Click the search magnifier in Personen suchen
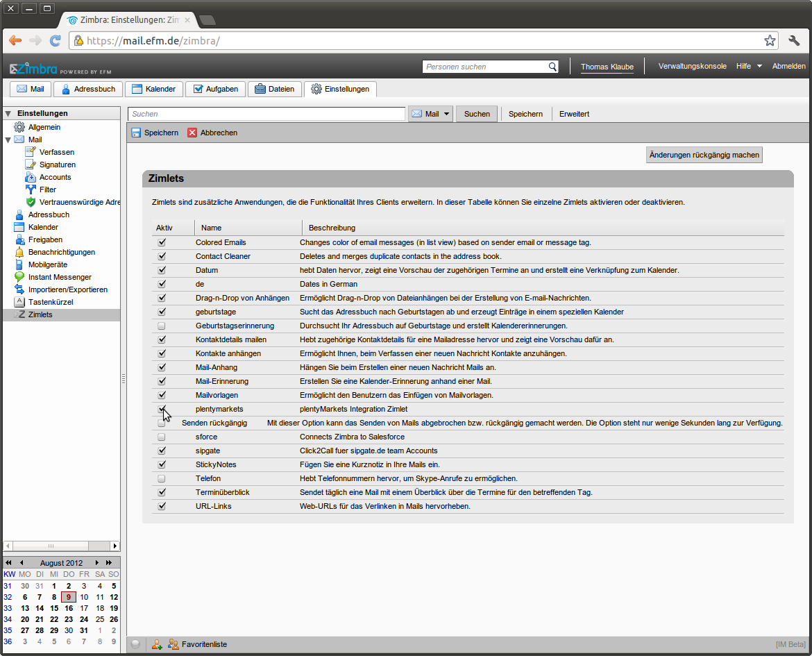The height and width of the screenshot is (656, 812). 552,67
